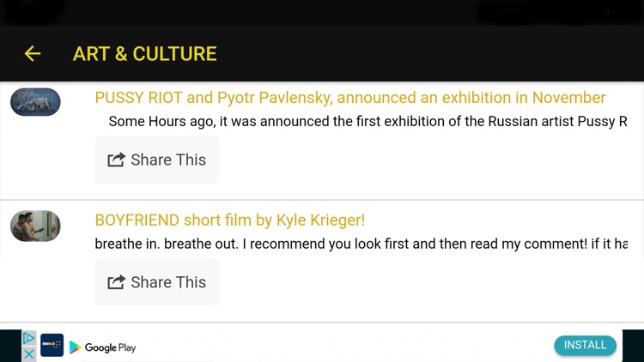Open the BOYFRIEND short film thumbnail

(35, 226)
